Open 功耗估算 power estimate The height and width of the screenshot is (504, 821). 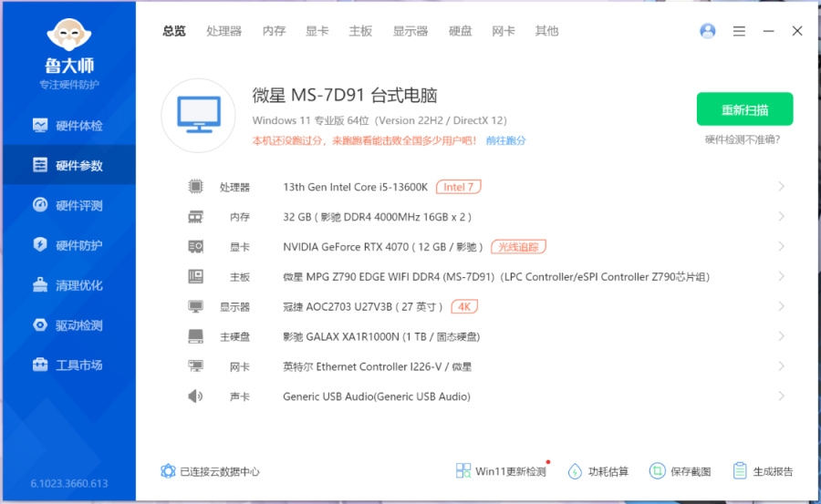(x=598, y=471)
